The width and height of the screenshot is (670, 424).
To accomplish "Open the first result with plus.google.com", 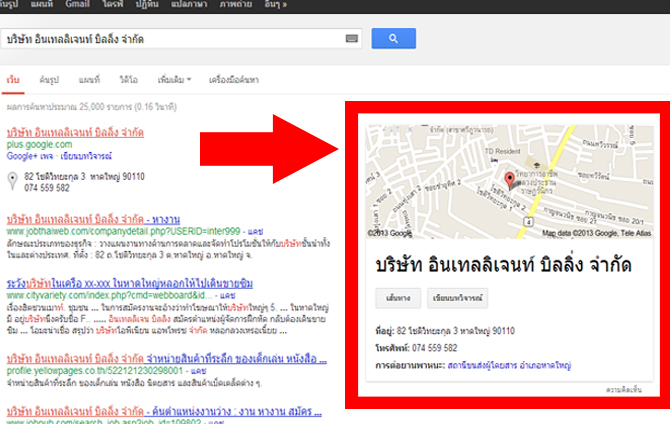I will coord(75,132).
